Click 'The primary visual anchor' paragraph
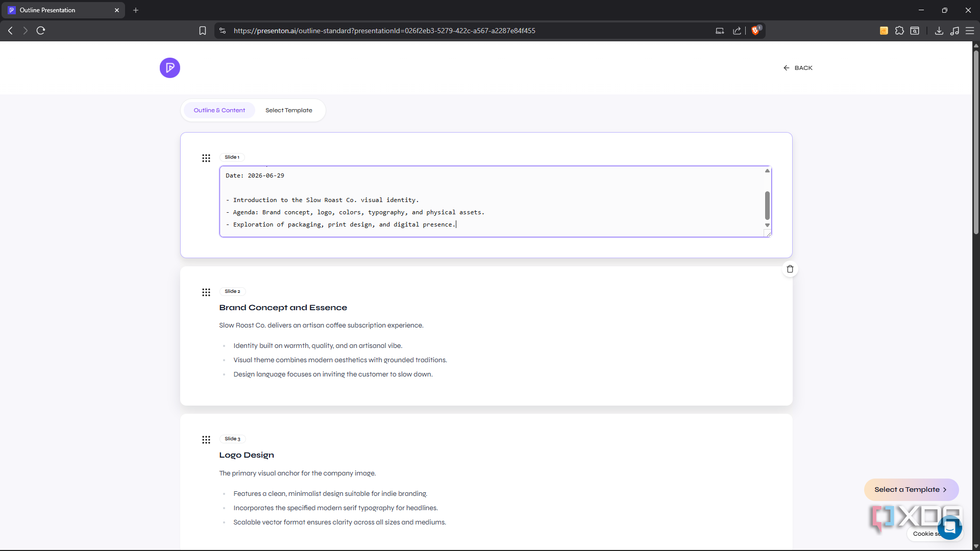Screen dimensions: 980x551 click(298, 473)
